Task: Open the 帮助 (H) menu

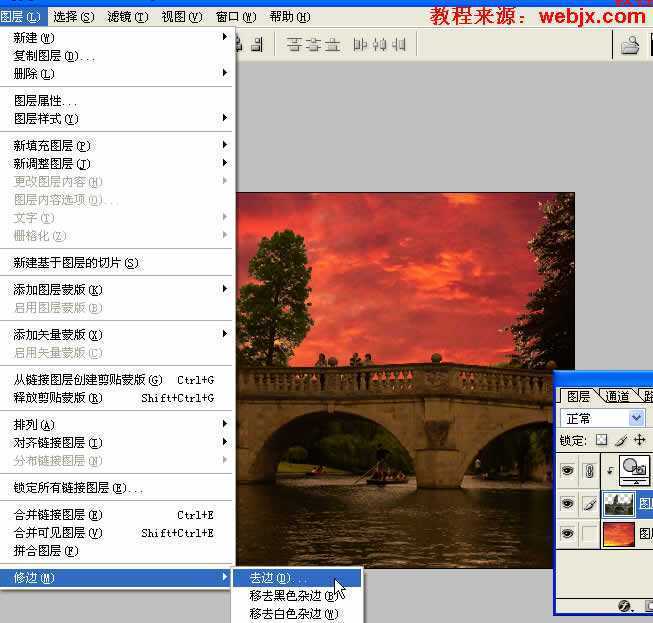Action: (290, 17)
